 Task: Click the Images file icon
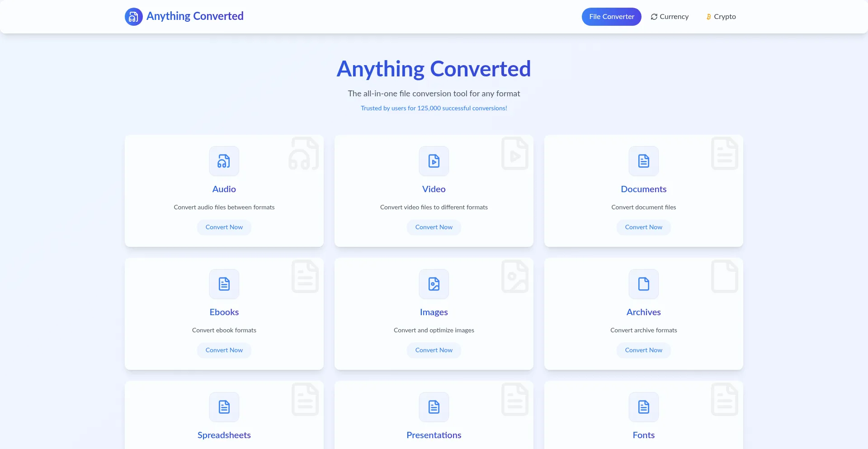click(434, 284)
